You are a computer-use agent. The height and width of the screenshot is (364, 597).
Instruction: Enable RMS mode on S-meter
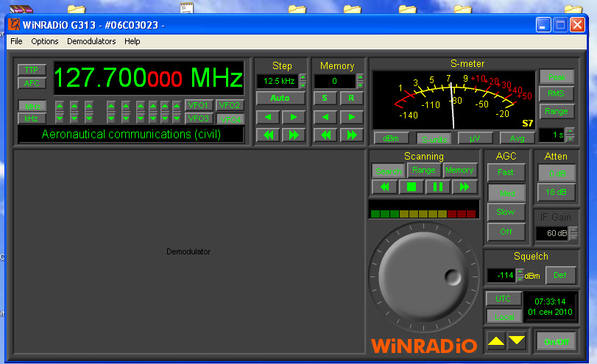coord(557,93)
